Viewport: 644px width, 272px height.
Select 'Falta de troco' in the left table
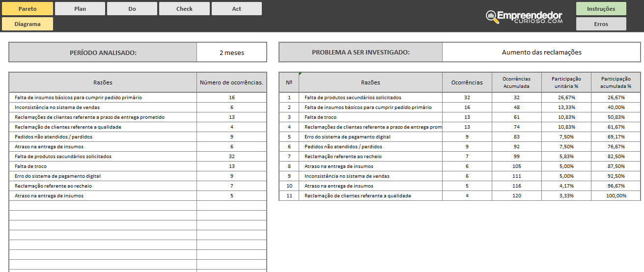[103, 166]
